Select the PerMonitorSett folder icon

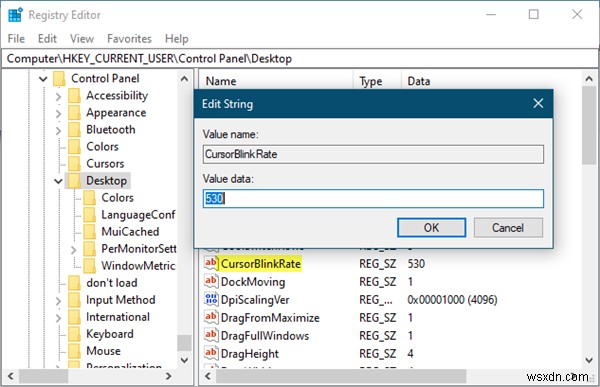90,249
